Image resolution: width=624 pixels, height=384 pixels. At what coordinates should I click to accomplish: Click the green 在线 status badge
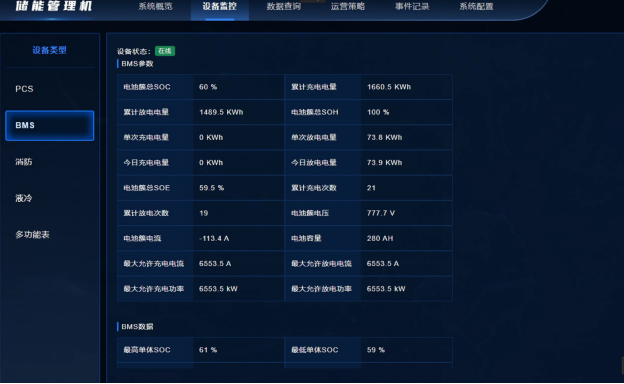pyautogui.click(x=165, y=51)
